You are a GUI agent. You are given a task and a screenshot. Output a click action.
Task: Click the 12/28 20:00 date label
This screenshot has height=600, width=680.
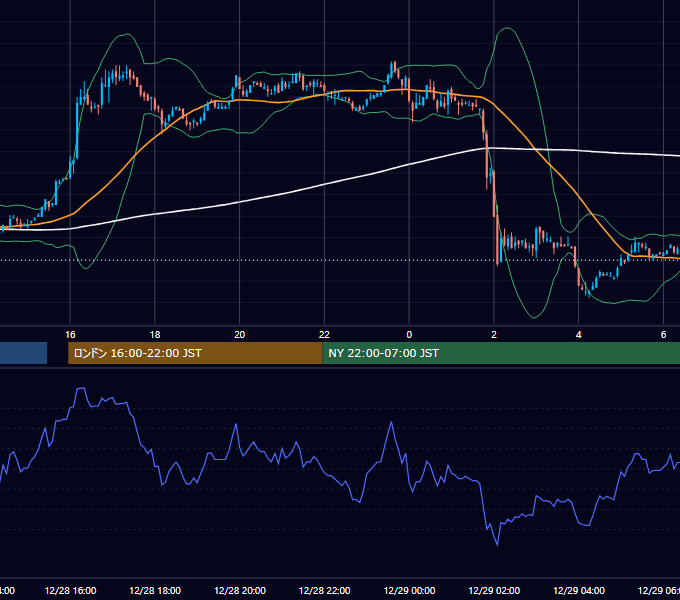point(240,590)
